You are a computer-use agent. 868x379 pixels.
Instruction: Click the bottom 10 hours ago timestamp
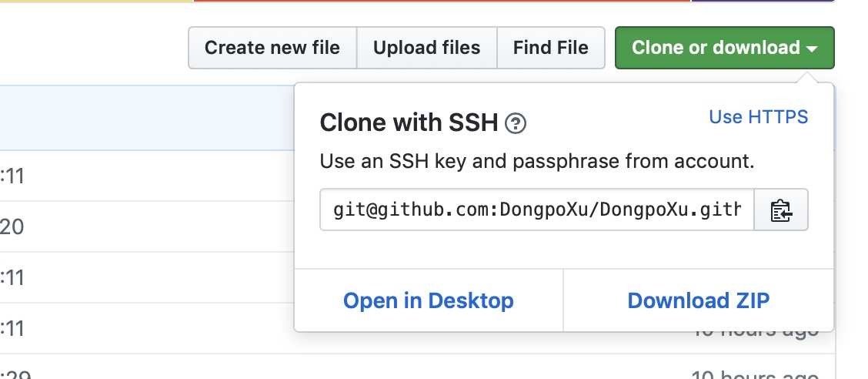(754, 374)
